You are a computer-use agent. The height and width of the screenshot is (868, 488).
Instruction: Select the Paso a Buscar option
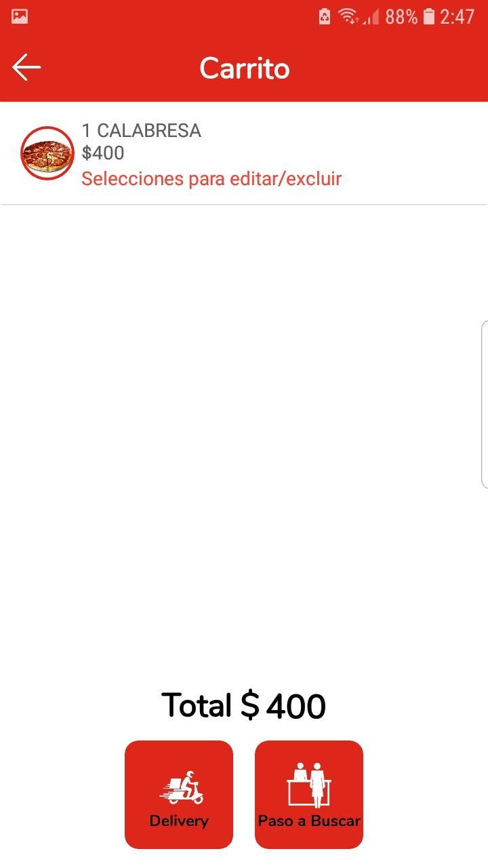pyautogui.click(x=309, y=795)
